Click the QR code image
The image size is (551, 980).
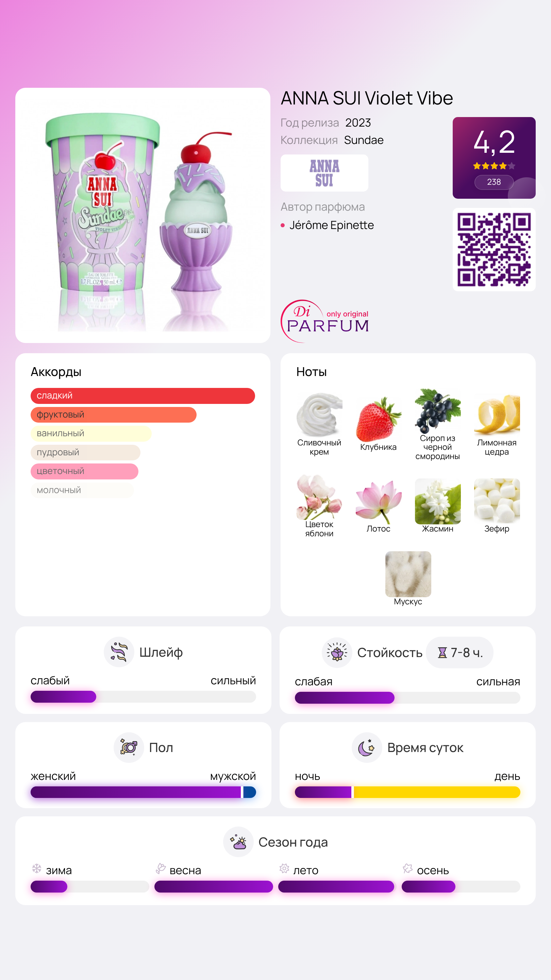(494, 249)
